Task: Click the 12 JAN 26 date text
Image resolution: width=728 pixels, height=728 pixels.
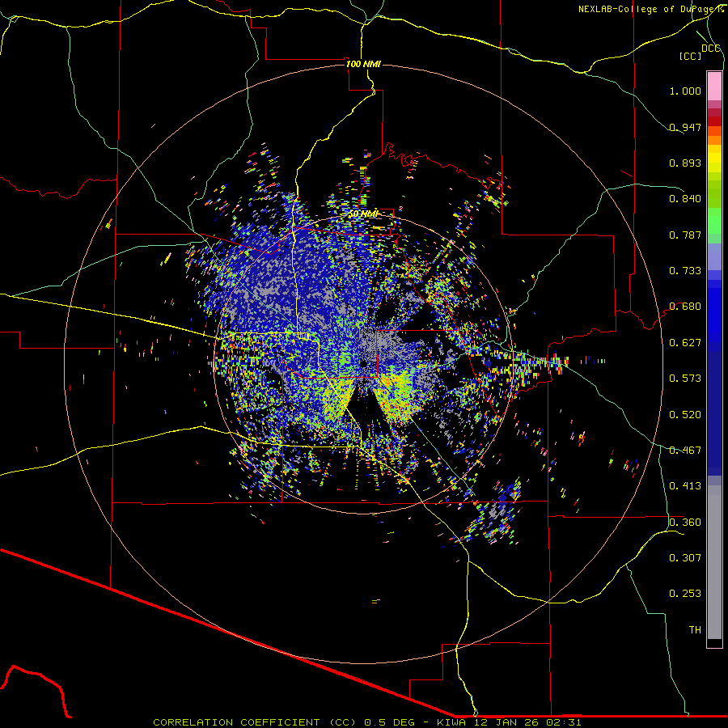Action: click(x=507, y=722)
